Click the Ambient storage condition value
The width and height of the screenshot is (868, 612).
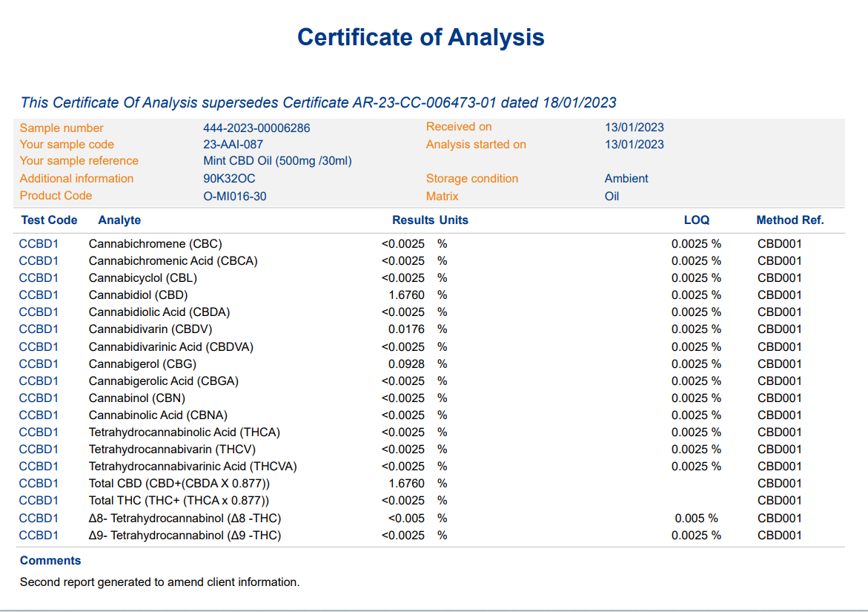626,179
